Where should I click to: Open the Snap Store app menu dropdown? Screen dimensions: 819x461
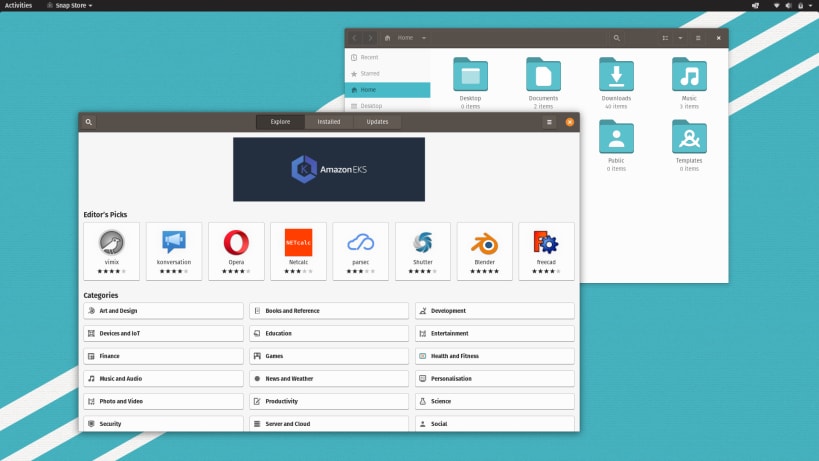tap(69, 5)
